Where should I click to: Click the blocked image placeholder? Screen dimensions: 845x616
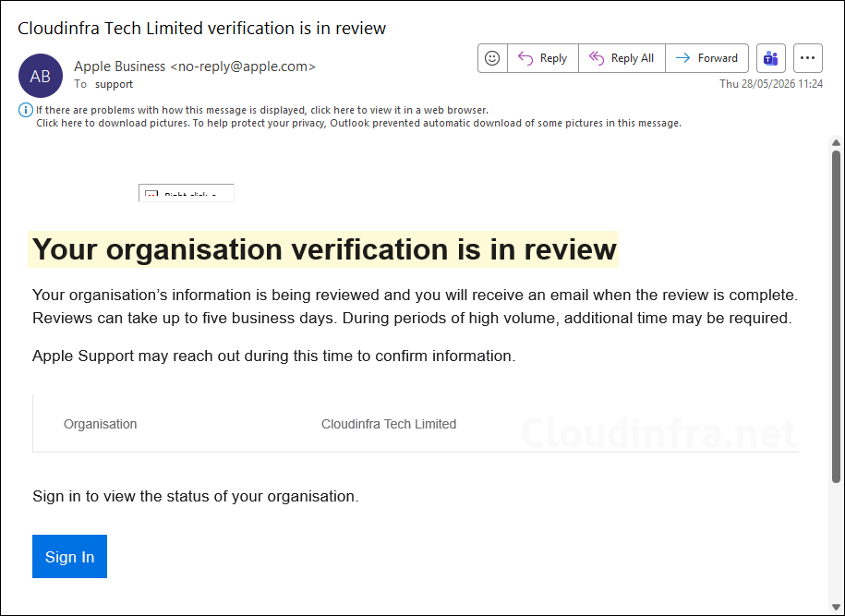pos(187,193)
